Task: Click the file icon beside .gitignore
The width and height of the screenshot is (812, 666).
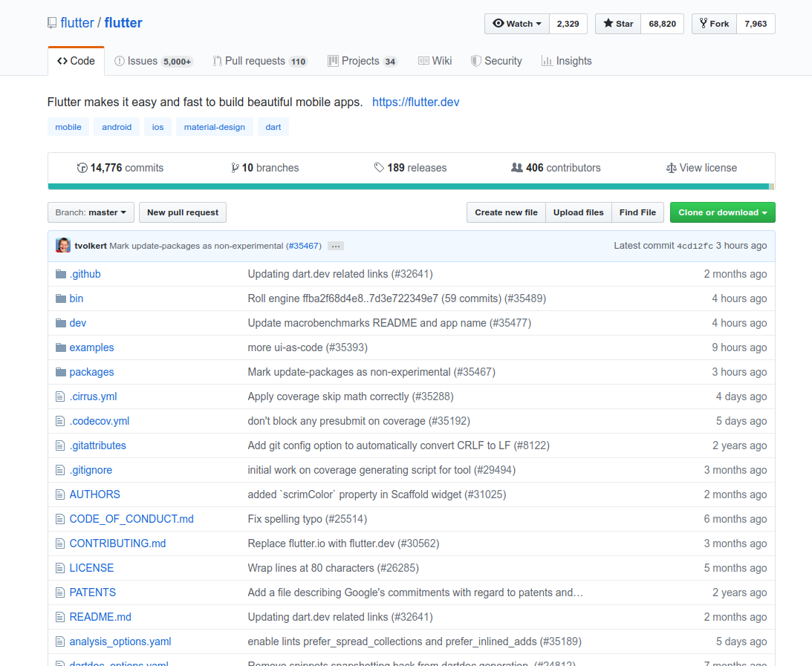Action: click(x=60, y=470)
